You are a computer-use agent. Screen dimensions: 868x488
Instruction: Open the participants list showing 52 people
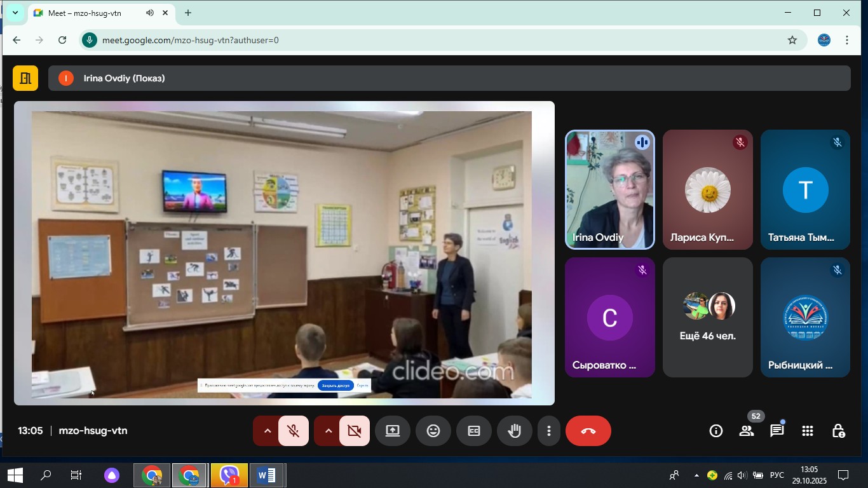click(747, 431)
